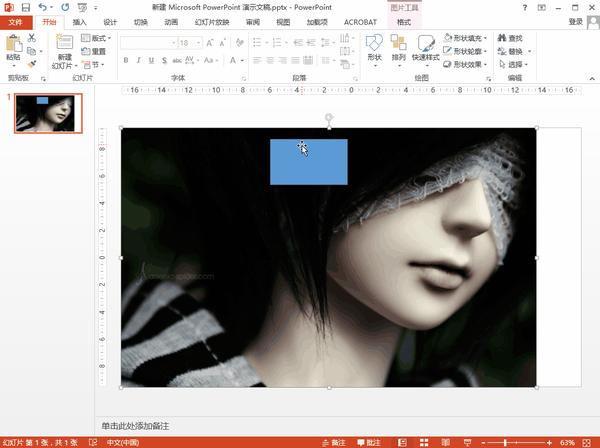Click the Copy icon in clipboard group

tap(32, 51)
